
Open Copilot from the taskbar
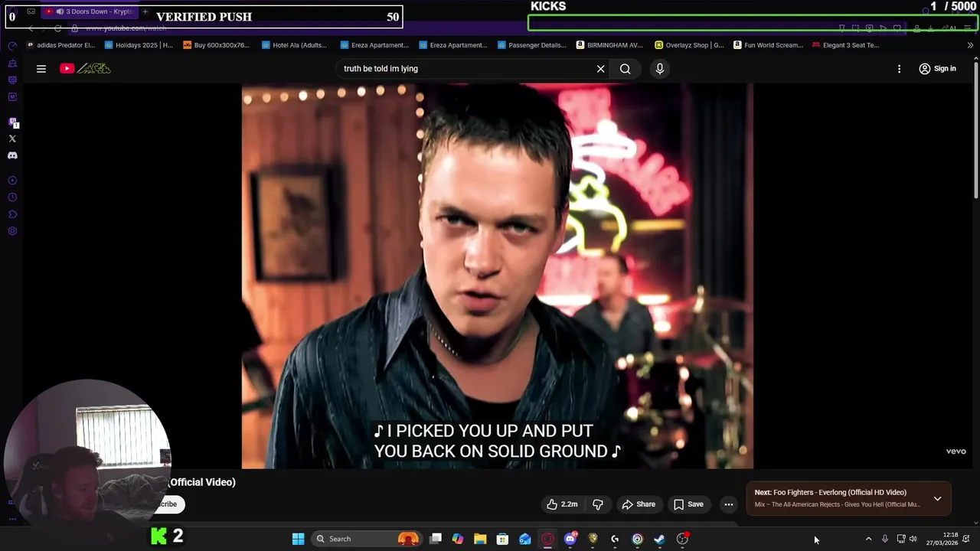click(458, 539)
